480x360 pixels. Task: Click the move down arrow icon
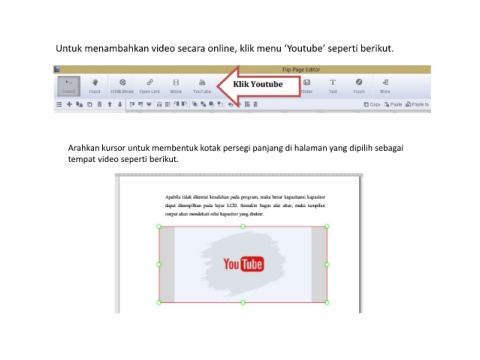point(120,104)
